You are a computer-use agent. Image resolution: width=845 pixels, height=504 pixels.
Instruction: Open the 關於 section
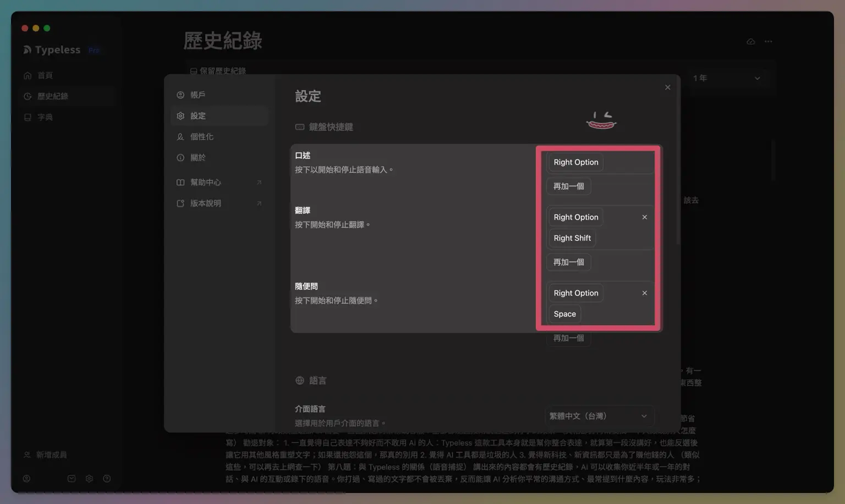point(219,158)
